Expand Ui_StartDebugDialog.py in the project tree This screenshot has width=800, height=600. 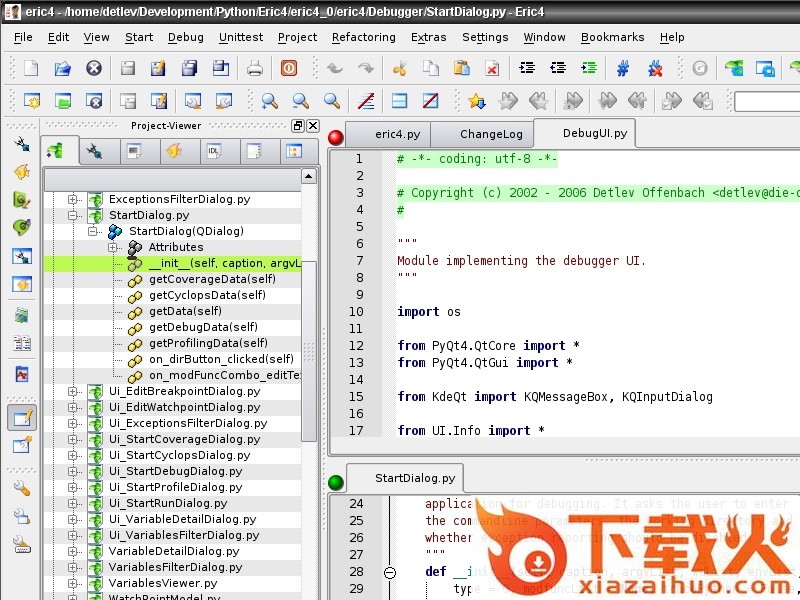point(74,471)
